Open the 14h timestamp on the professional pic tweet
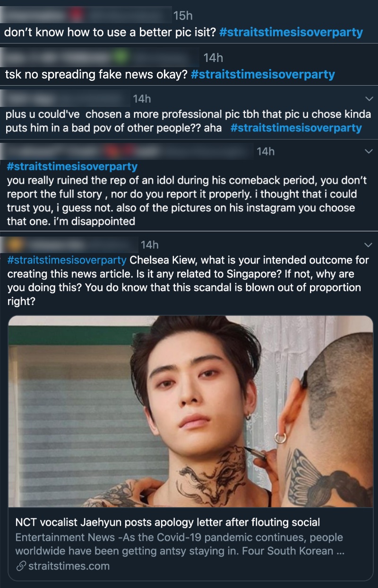 (142, 98)
